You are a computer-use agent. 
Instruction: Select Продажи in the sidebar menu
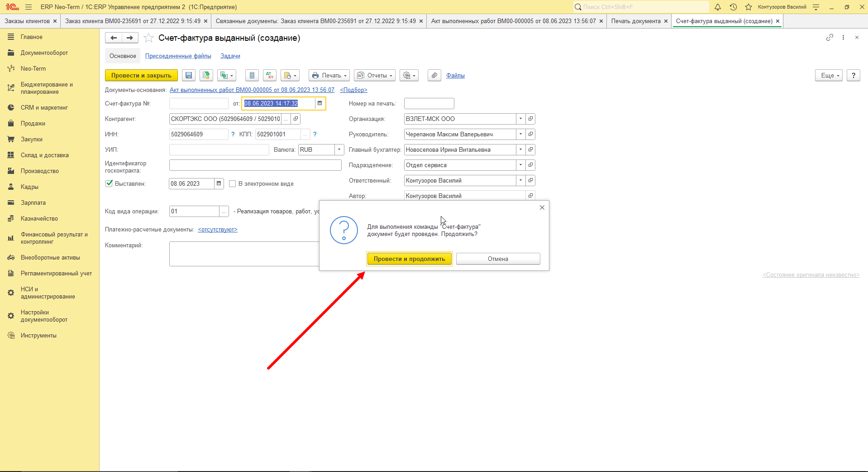(x=33, y=123)
